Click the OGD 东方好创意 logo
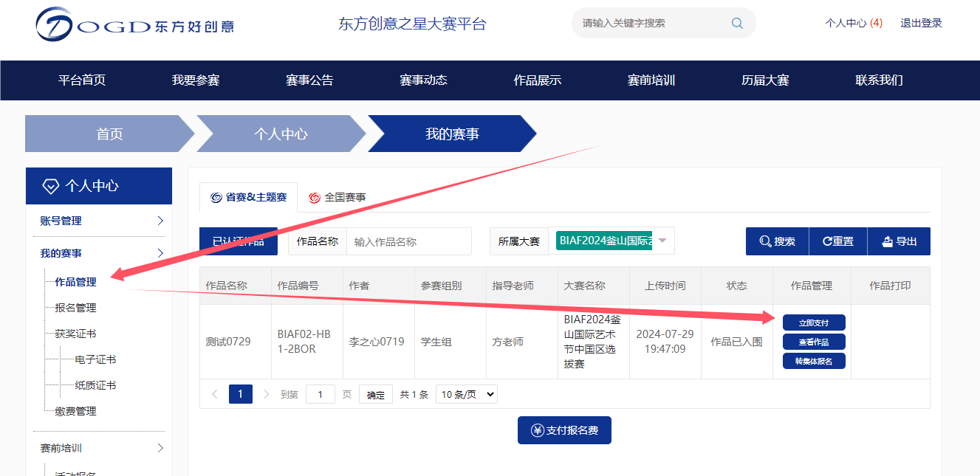This screenshot has width=980, height=476. tap(134, 25)
